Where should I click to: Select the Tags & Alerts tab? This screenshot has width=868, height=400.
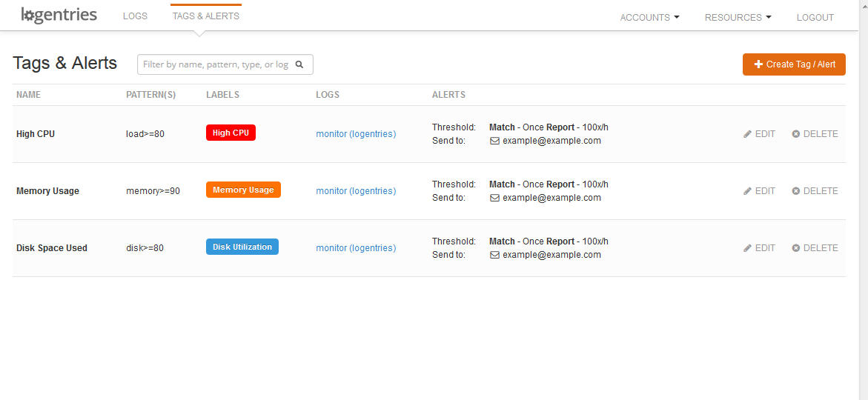click(x=205, y=16)
